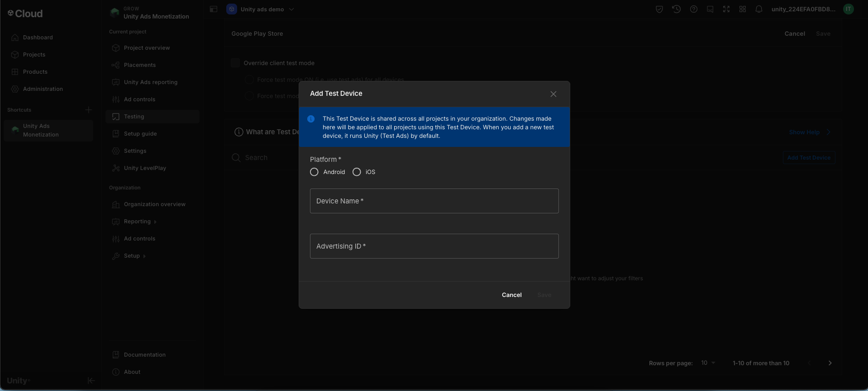Screen dimensions: 868x391
Task: Collapse the sidebar with the arrow icon
Action: pyautogui.click(x=91, y=381)
